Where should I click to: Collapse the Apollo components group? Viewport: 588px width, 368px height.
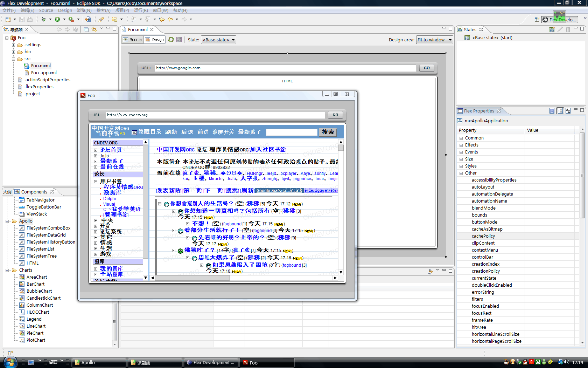click(7, 221)
